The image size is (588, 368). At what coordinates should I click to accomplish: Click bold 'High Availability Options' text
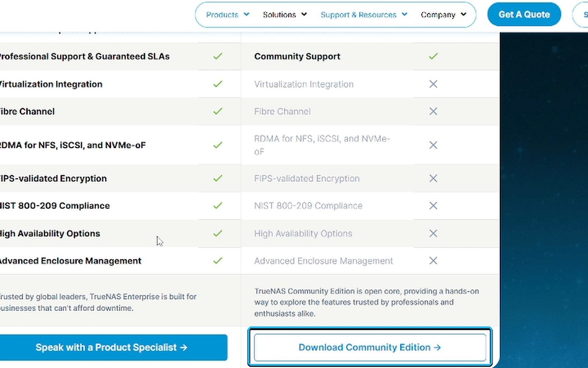point(50,233)
